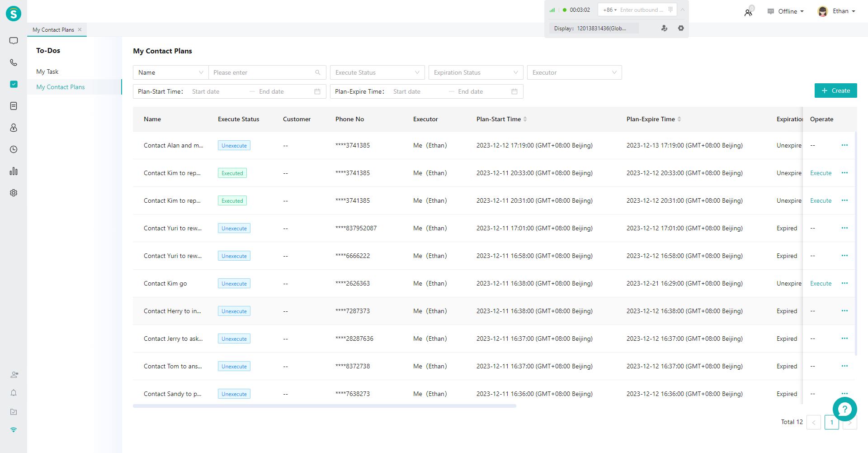
Task: Click Plan-Start Time start date field
Action: click(x=217, y=91)
